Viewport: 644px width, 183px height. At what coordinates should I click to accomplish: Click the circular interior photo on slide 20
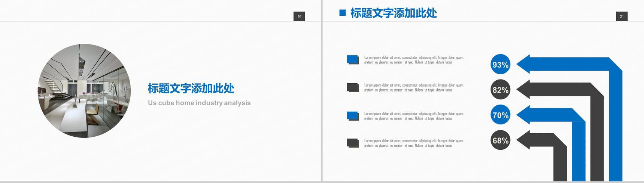(x=84, y=91)
